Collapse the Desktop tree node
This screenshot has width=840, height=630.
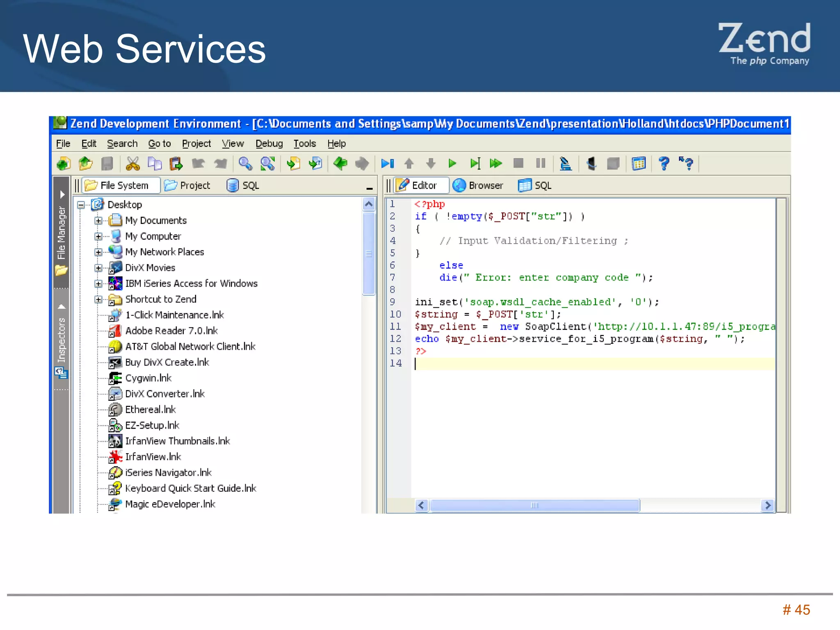pos(81,205)
